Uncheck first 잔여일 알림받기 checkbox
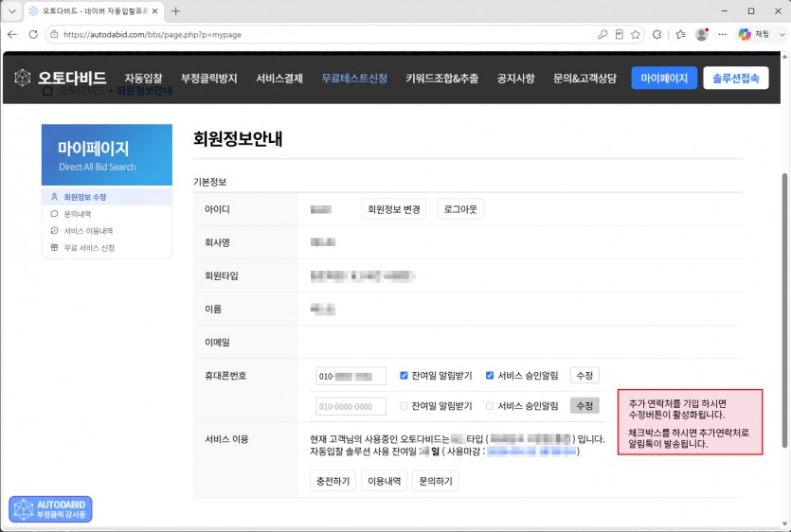Image resolution: width=791 pixels, height=532 pixels. [x=404, y=375]
